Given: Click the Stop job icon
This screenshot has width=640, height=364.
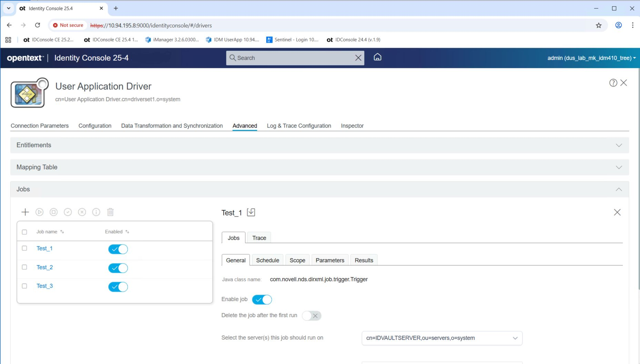Looking at the screenshot, I should tap(54, 212).
